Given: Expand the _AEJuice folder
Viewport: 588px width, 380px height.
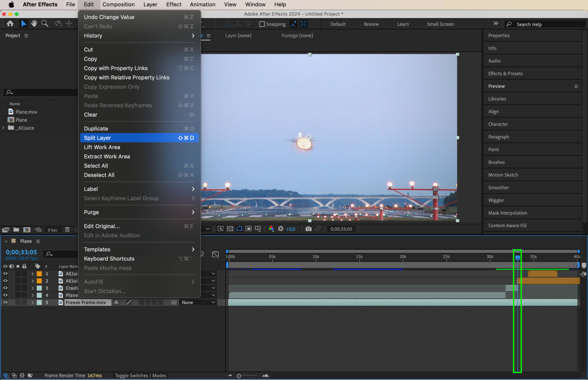Looking at the screenshot, I should [3, 128].
